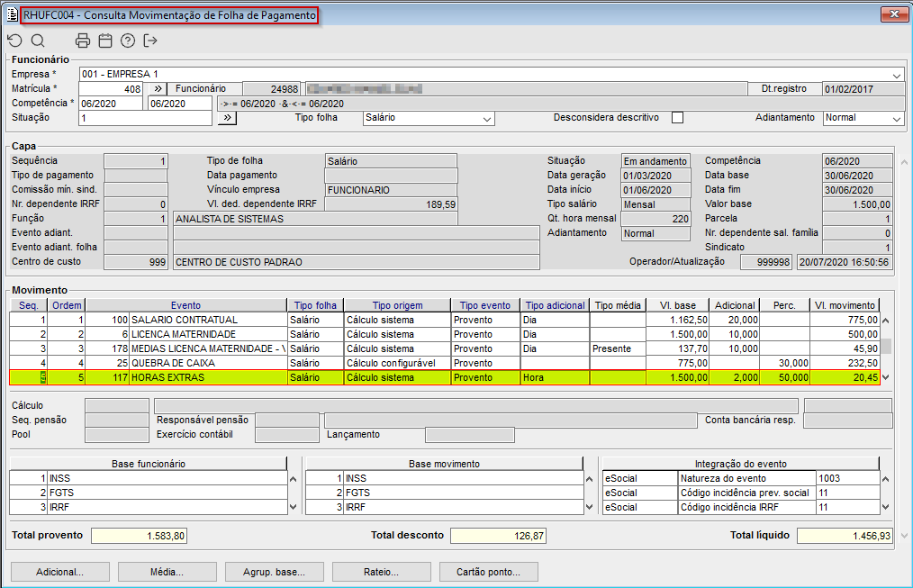Select the LICENCA MATERNIDADE row
This screenshot has height=588, width=913.
pos(207,334)
